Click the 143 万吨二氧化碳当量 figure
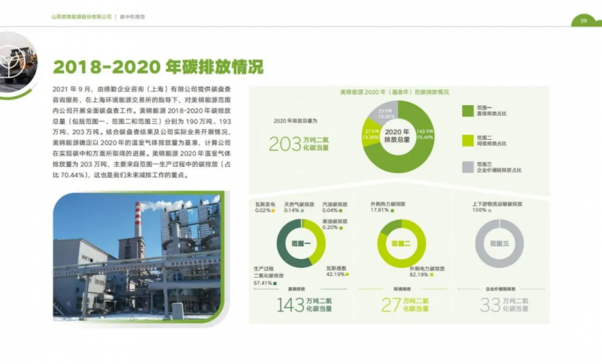 (x=304, y=305)
